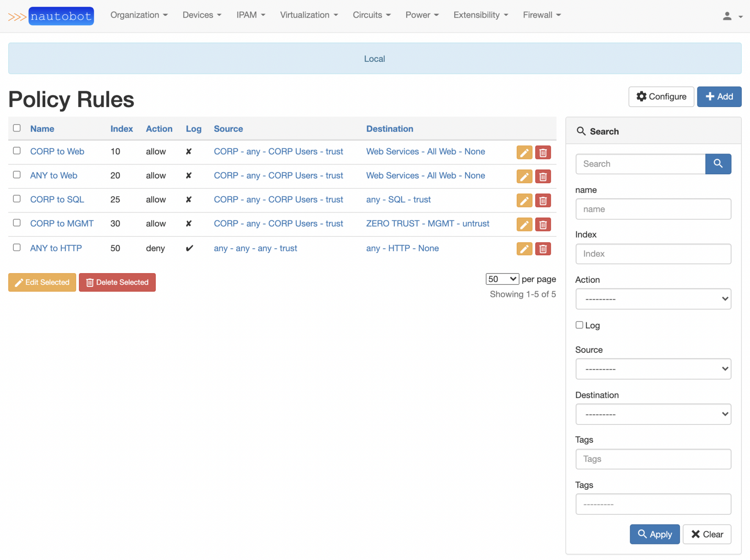Viewport: 750px width, 560px height.
Task: Delete the ANY to HTTP rule trash icon
Action: [x=543, y=249]
